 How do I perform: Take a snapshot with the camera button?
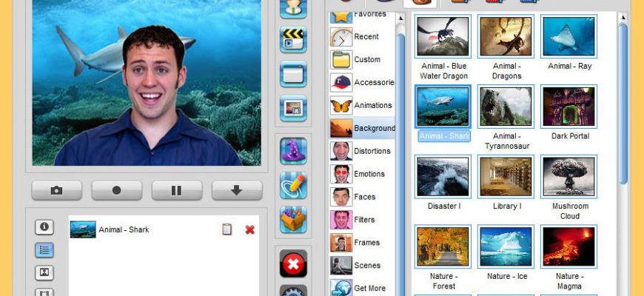coord(57,190)
